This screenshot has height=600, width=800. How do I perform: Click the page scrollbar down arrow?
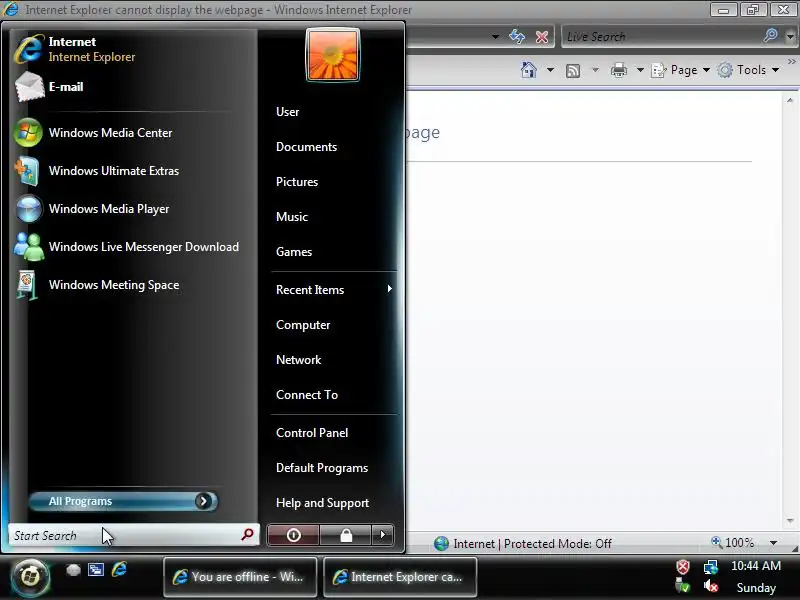tap(790, 521)
